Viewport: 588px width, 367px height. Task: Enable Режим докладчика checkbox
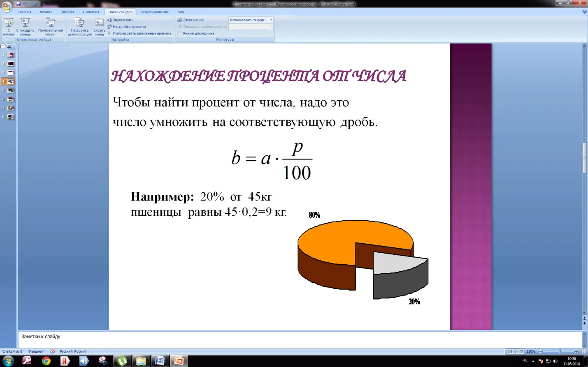[x=179, y=33]
